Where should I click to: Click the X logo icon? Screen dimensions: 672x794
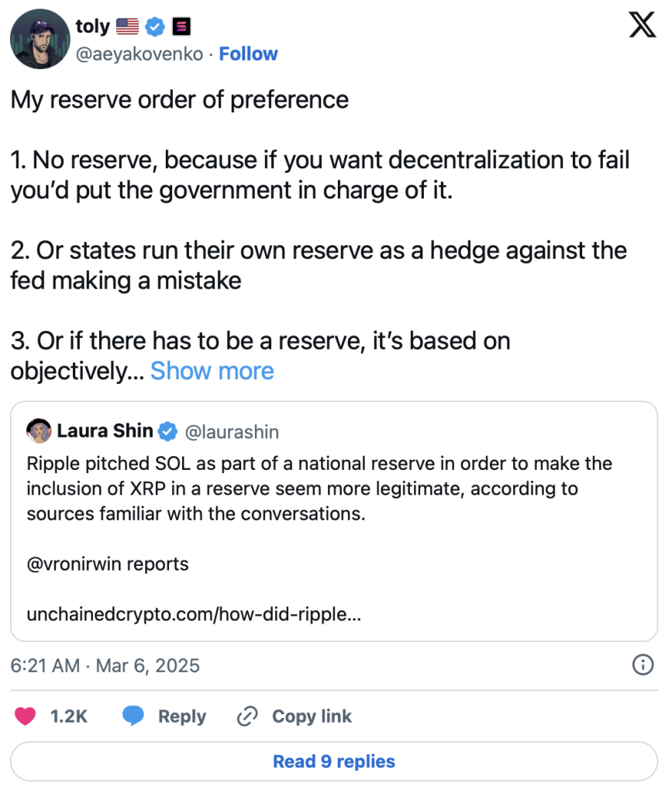[x=642, y=27]
